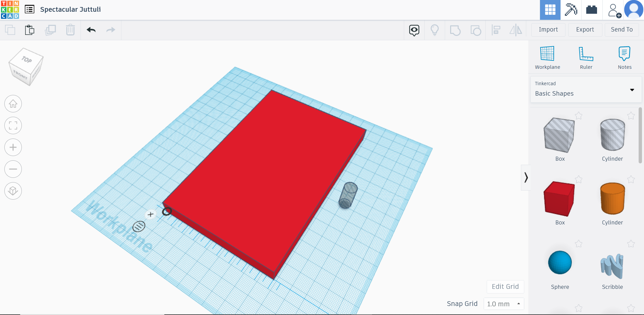Screen dimensions: 644x315
Task: Click the Ungroup shapes icon
Action: click(x=476, y=30)
